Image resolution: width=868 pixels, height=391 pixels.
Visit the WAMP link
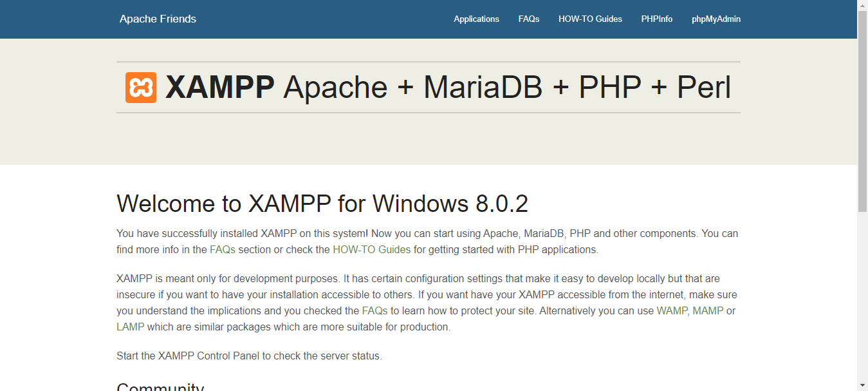tap(672, 310)
